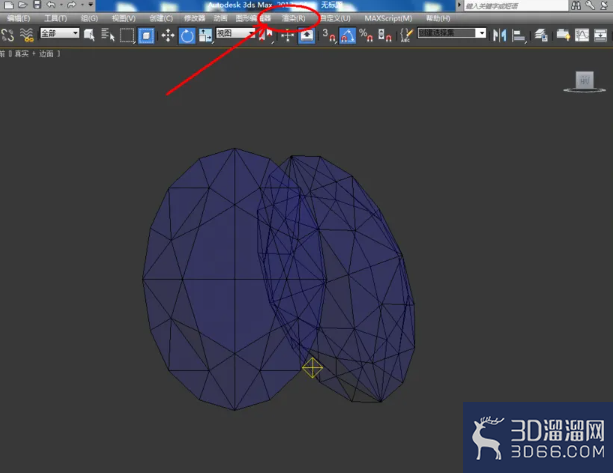Click the binoculars search icon
The width and height of the screenshot is (613, 473).
coord(576,5)
